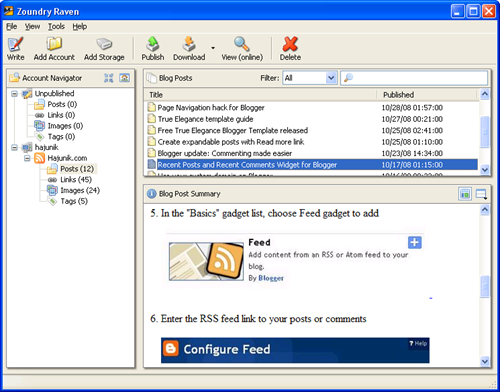Select Links (45) under Hajunik.com
500x392 pixels.
[x=76, y=180]
